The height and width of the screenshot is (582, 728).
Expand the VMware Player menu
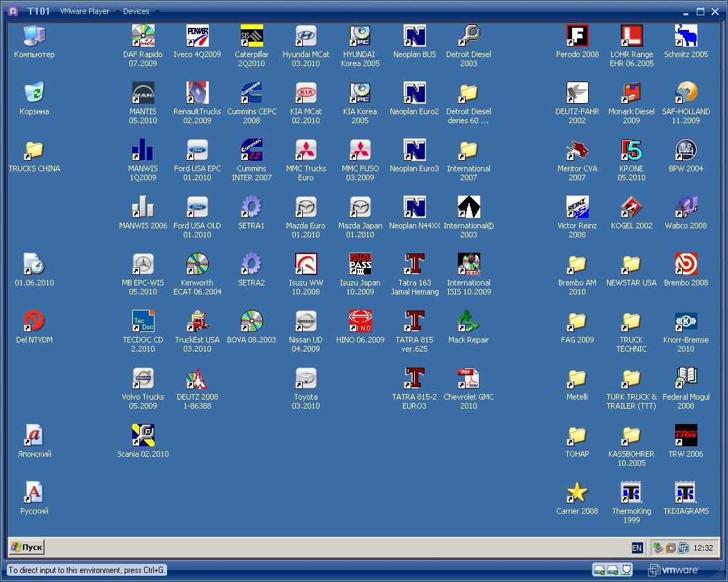(84, 11)
